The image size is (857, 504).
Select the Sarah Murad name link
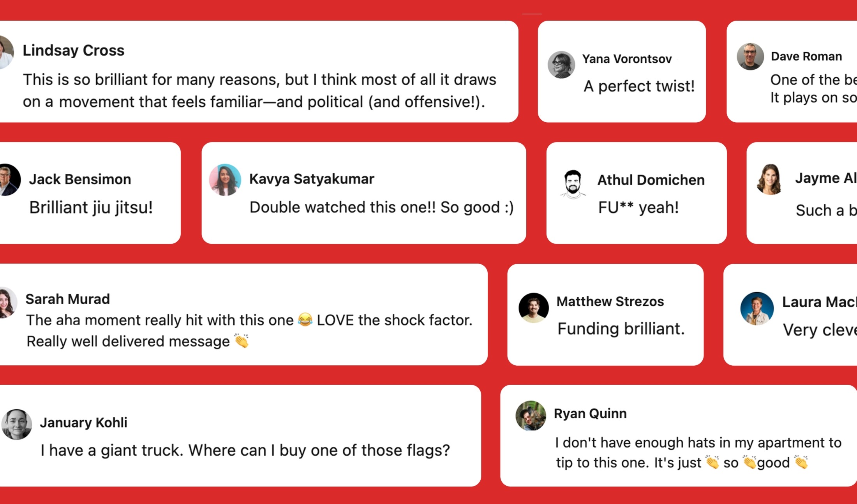click(68, 299)
